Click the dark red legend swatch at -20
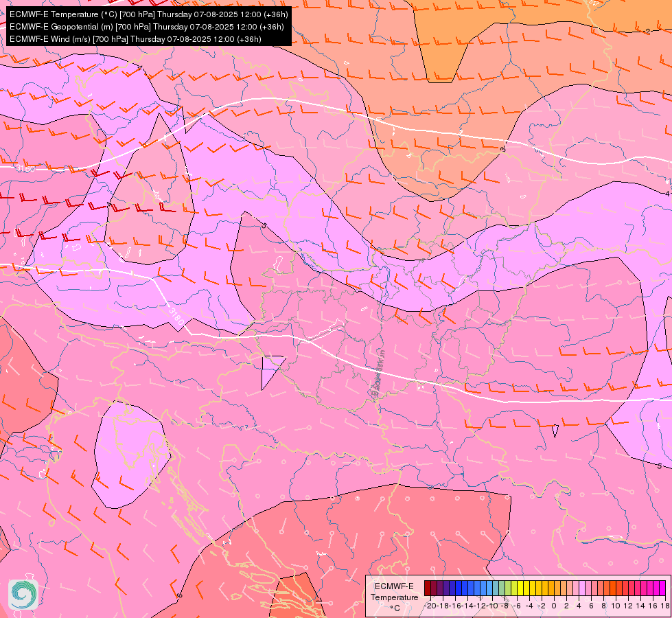This screenshot has width=672, height=618. [428, 588]
